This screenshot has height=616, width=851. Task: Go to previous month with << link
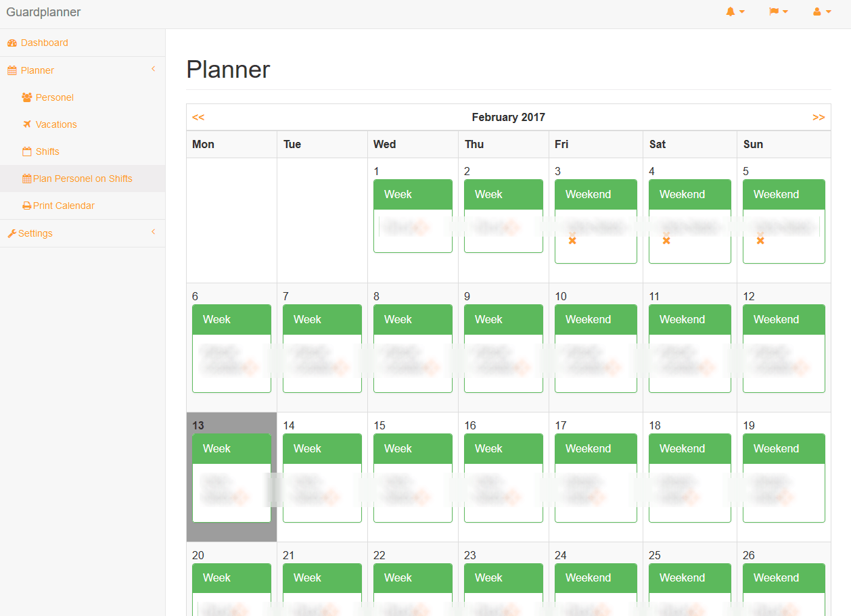pyautogui.click(x=198, y=117)
